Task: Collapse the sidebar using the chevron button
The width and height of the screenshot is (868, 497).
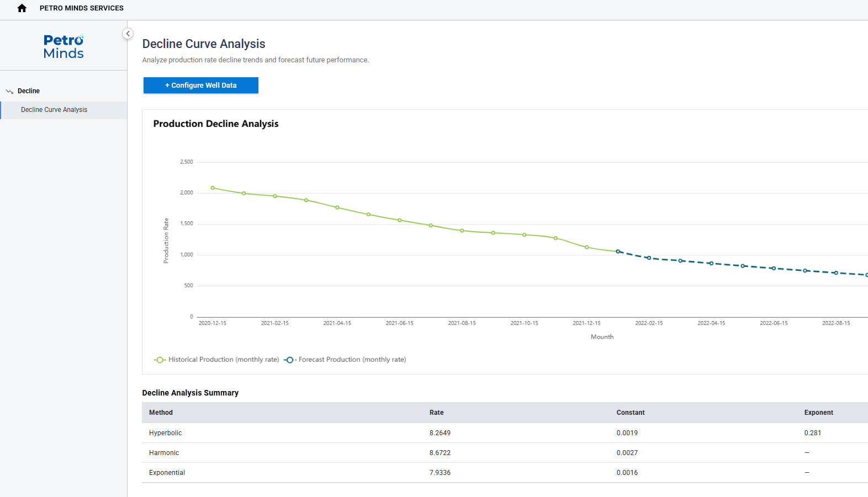Action: (x=128, y=34)
